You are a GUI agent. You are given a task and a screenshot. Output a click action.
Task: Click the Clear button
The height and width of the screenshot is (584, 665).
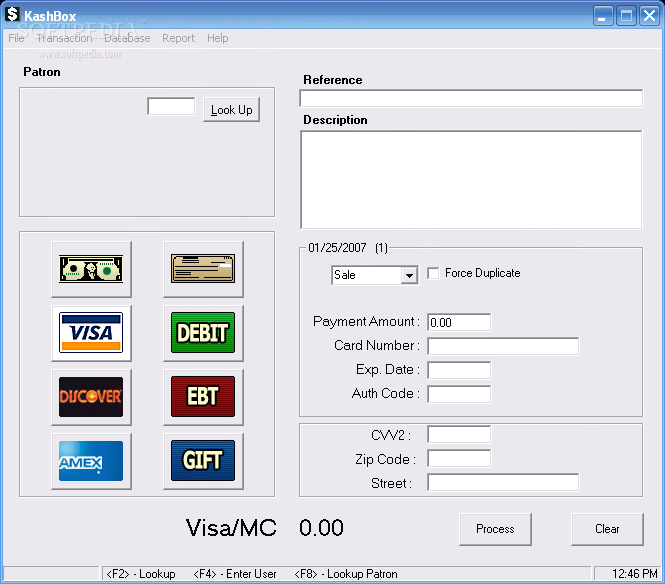click(607, 529)
